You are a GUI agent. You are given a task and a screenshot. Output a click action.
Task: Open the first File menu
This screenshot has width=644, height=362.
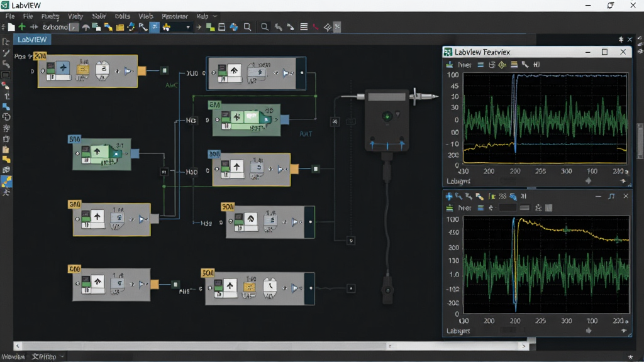tap(10, 16)
